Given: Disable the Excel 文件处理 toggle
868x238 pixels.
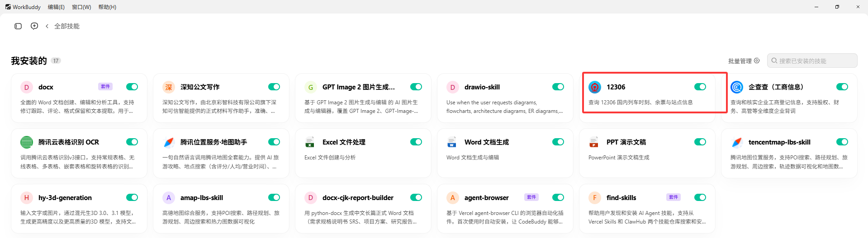Looking at the screenshot, I should click(x=416, y=142).
